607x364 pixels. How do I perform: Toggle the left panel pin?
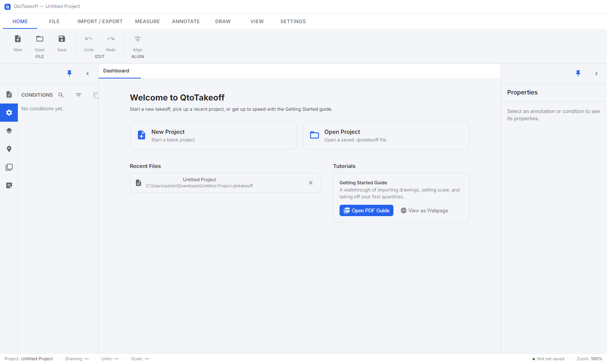(x=69, y=74)
